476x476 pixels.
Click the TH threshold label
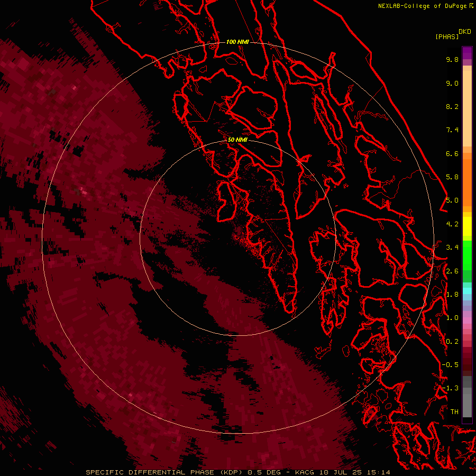[454, 412]
